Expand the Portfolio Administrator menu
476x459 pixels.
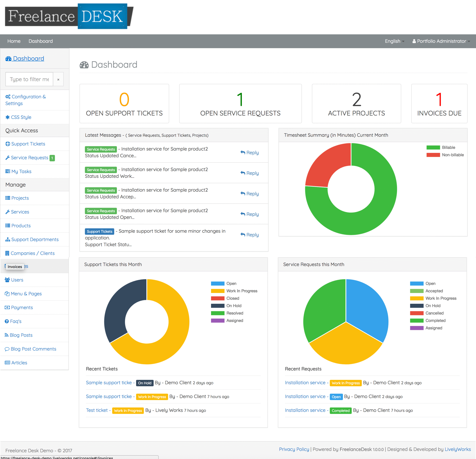441,41
